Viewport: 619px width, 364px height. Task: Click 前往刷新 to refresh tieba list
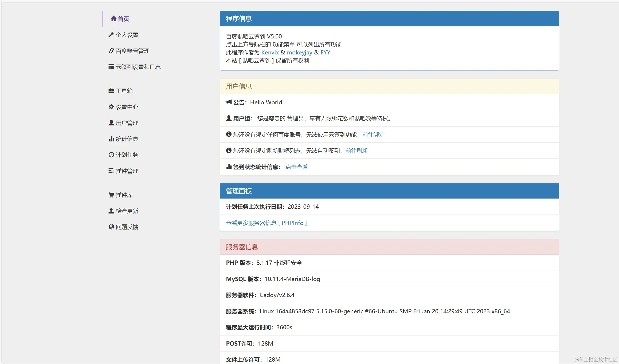(356, 151)
